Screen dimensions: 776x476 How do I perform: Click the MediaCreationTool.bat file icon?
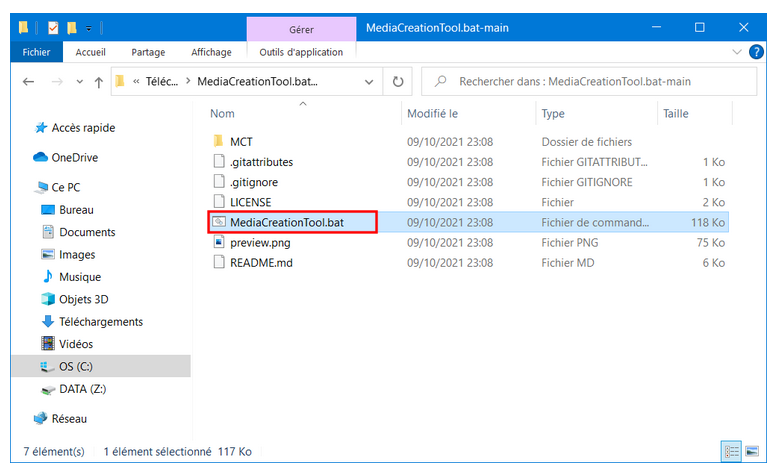(219, 222)
